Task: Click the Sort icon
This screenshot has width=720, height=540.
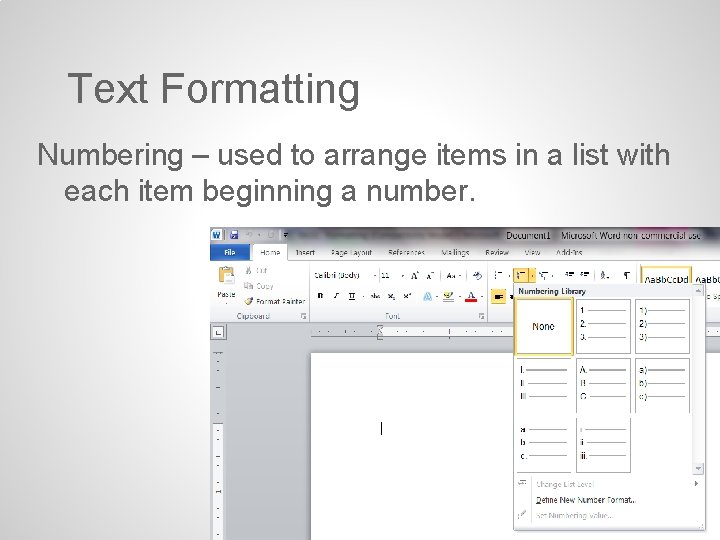Action: coord(605,275)
